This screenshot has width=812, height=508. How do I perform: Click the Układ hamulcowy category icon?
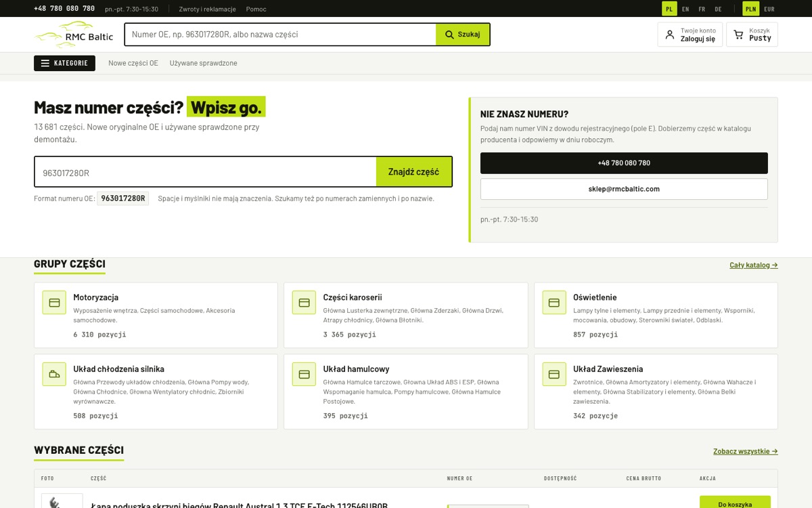click(304, 375)
